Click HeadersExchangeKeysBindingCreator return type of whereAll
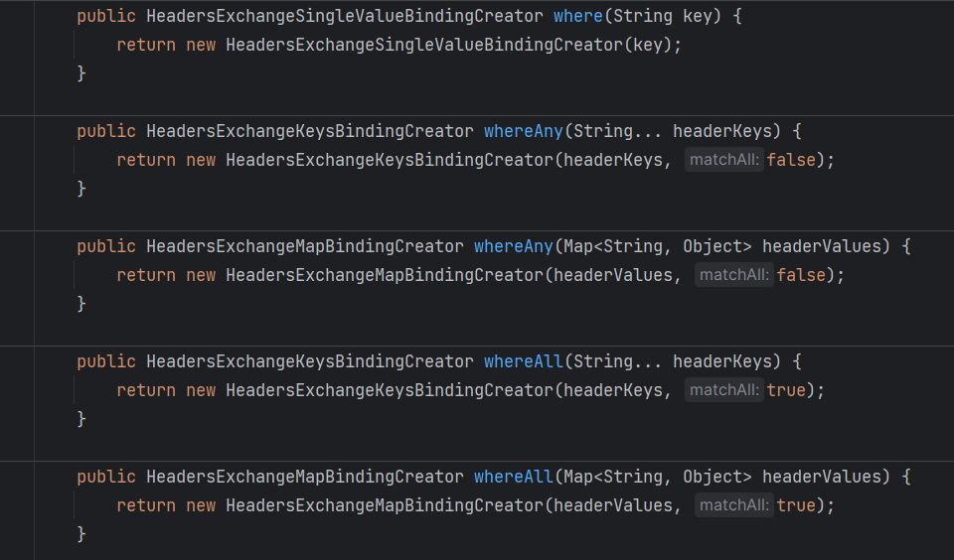The image size is (954, 560). 310,361
